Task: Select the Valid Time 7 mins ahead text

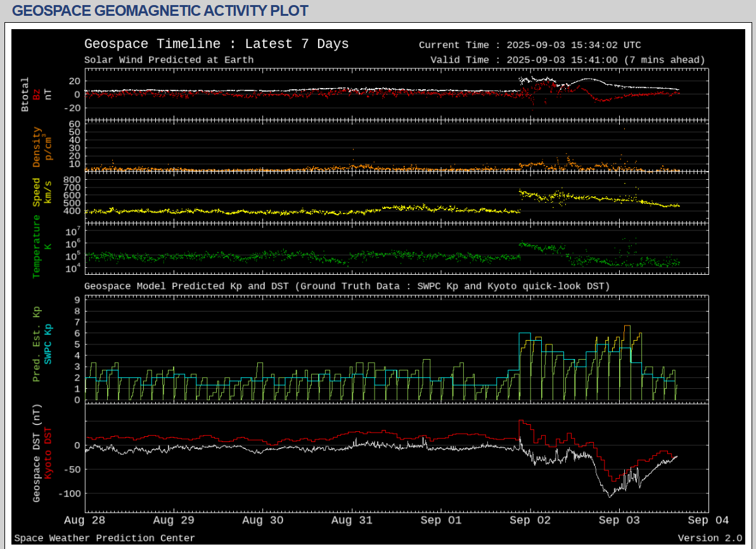Action: 567,60
